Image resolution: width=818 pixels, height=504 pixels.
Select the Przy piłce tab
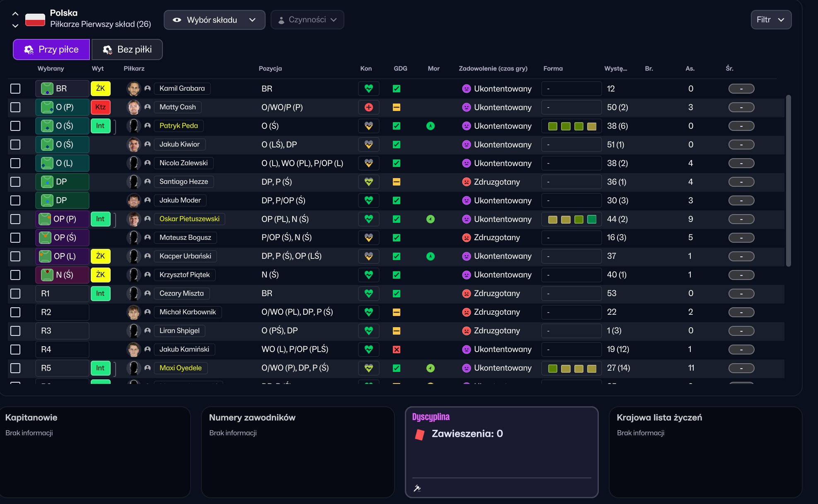[x=51, y=50]
